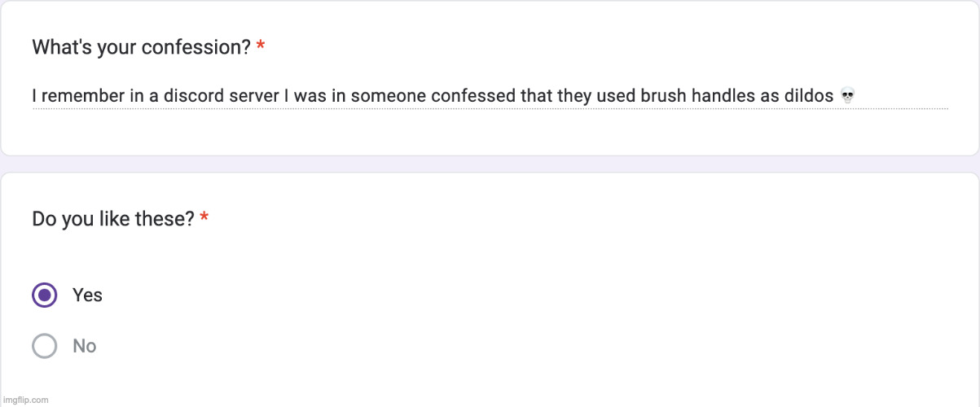This screenshot has width=980, height=407.
Task: Click the required asterisk after "Do you like these?"
Action: coord(204,219)
